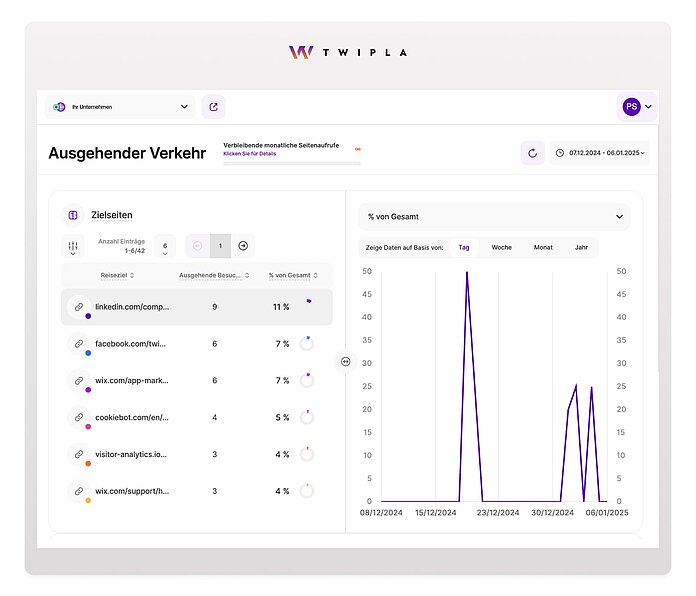
Task: Open the PS user account menu
Action: click(x=637, y=106)
